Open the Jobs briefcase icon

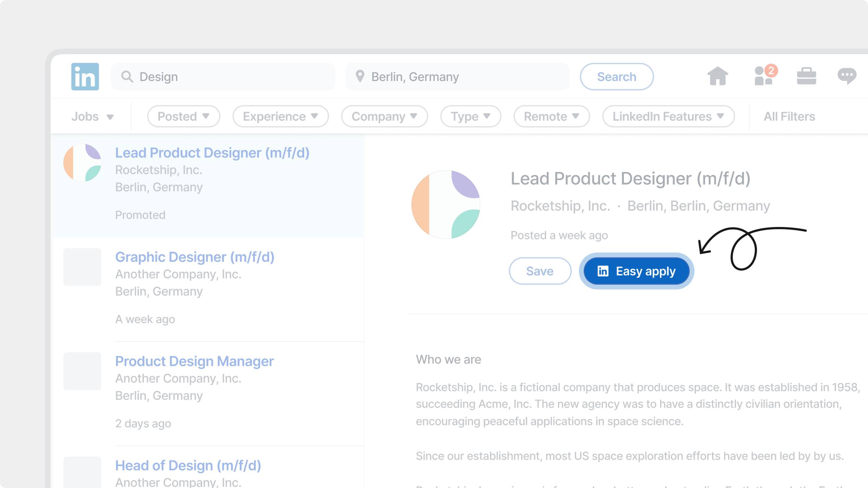tap(806, 76)
